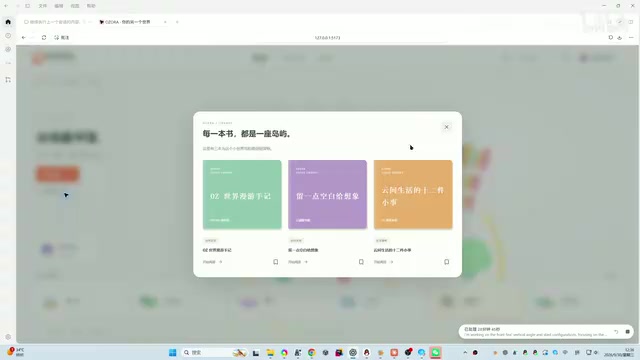This screenshot has height=360, width=640.
Task: Go back in the embedded browser toolbar
Action: pyautogui.click(x=24, y=38)
